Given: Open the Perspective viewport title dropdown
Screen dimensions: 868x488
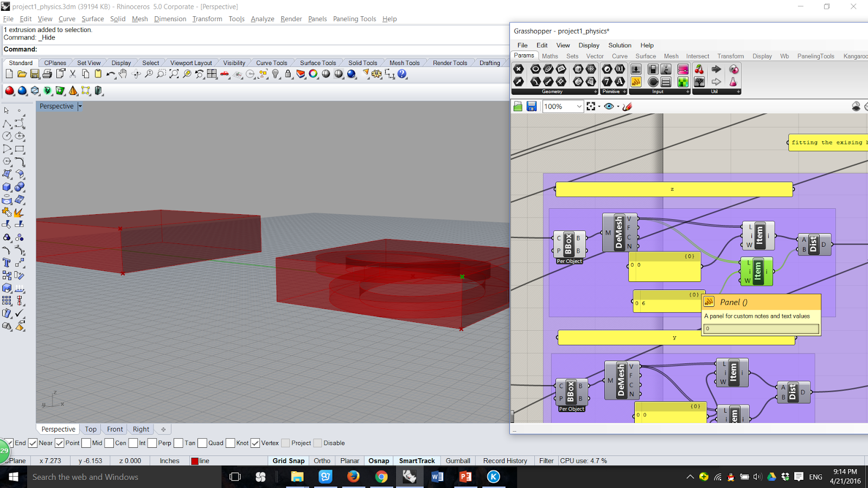Looking at the screenshot, I should tap(80, 106).
